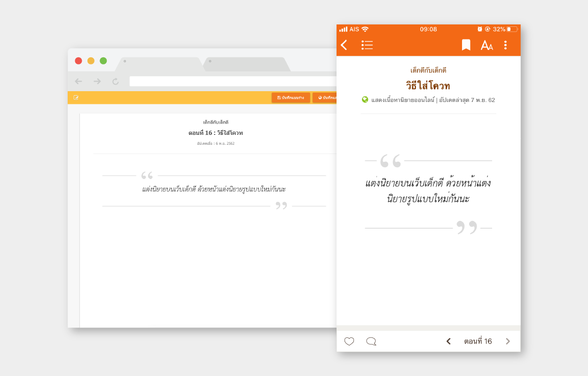This screenshot has width=588, height=376.
Task: Tap the heart icon to like the chapter
Action: [x=349, y=341]
